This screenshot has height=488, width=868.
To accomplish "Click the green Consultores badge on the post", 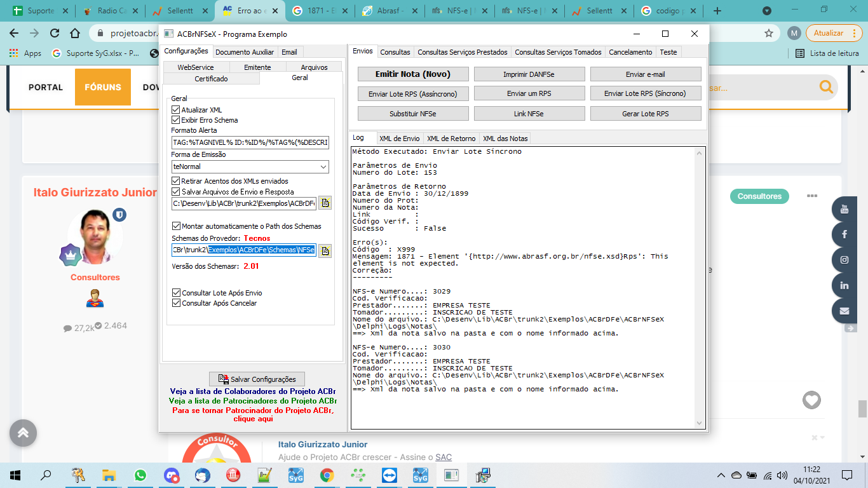I will [759, 196].
